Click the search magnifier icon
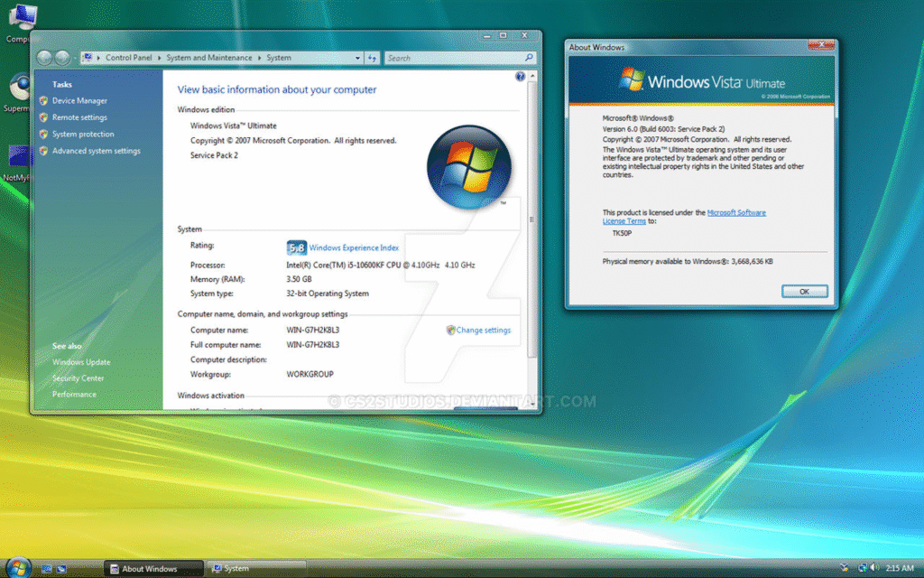The height and width of the screenshot is (578, 924). click(x=529, y=58)
